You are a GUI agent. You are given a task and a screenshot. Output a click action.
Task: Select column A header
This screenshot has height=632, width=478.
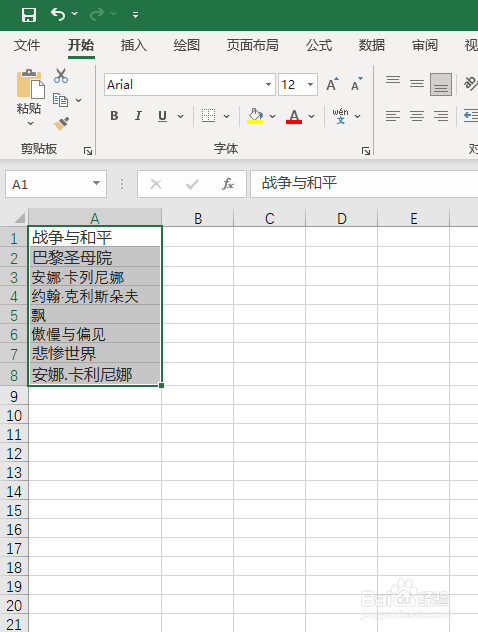(x=95, y=218)
